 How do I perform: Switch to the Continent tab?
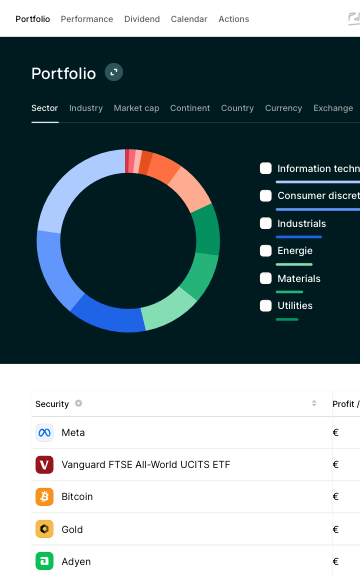pos(190,108)
